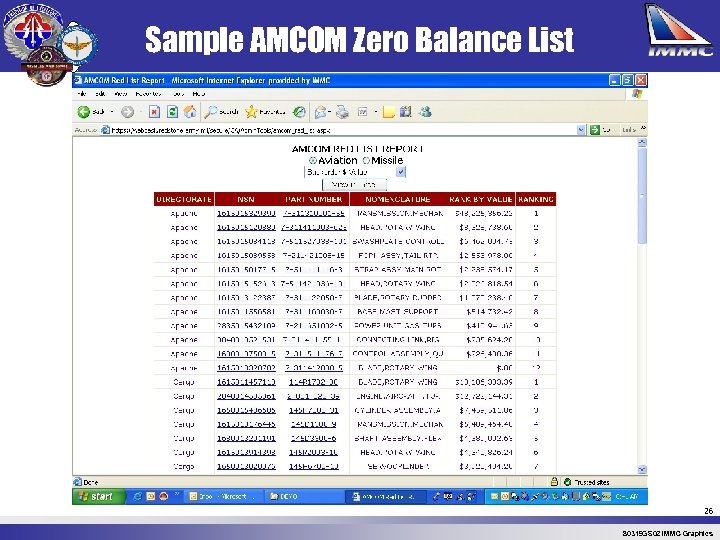Open NSN link for Cargo rank 1
This screenshot has height=540, width=720.
[246, 382]
